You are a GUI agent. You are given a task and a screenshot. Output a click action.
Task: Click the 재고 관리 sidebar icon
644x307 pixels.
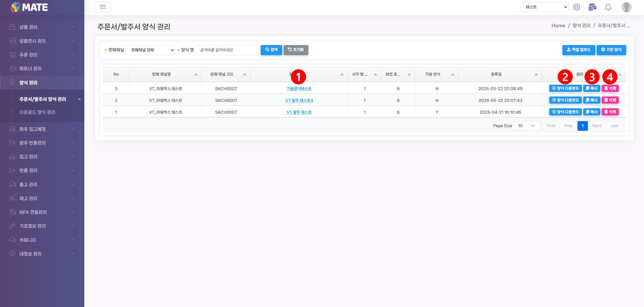[12, 198]
